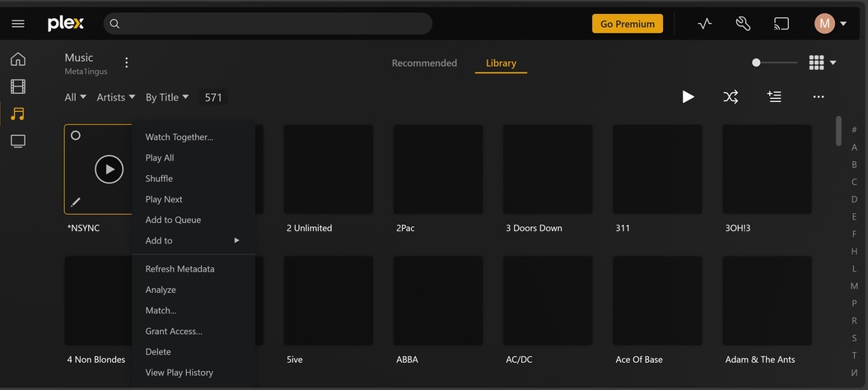Expand the Add to submenu
The height and width of the screenshot is (390, 868).
pos(194,240)
